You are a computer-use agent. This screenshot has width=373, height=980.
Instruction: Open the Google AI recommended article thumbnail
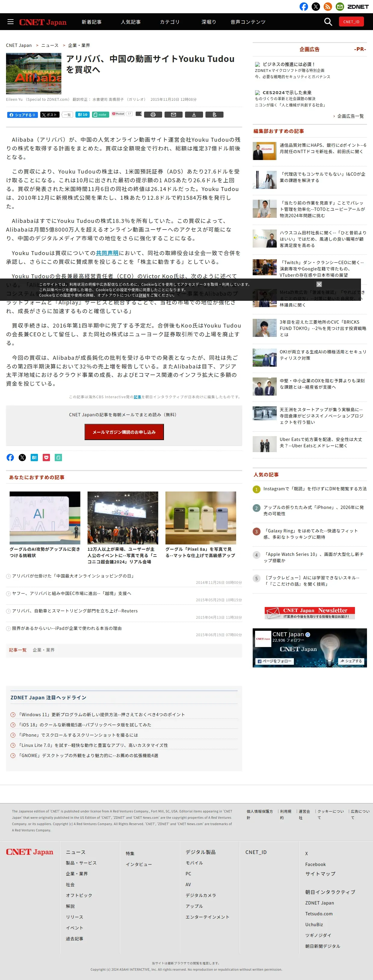point(45,518)
